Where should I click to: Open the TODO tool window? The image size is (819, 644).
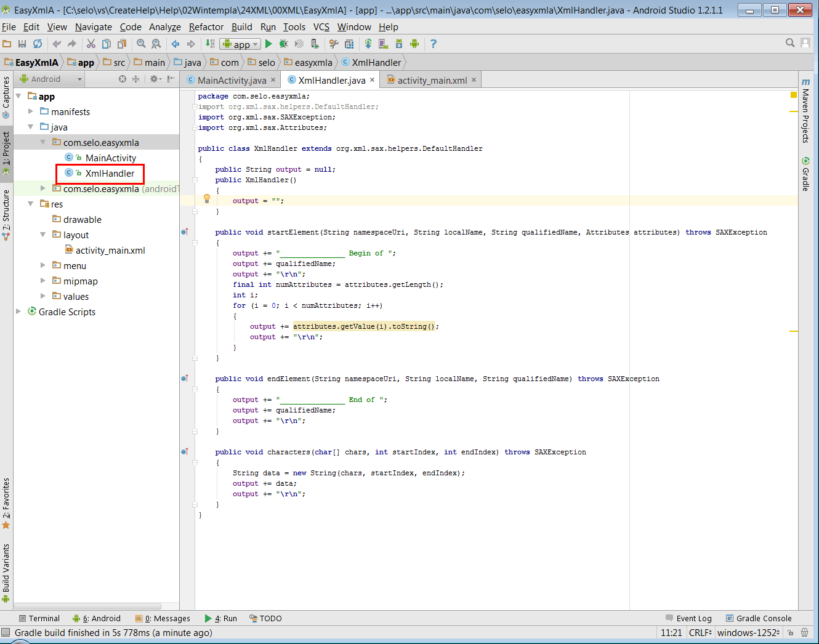(x=265, y=619)
